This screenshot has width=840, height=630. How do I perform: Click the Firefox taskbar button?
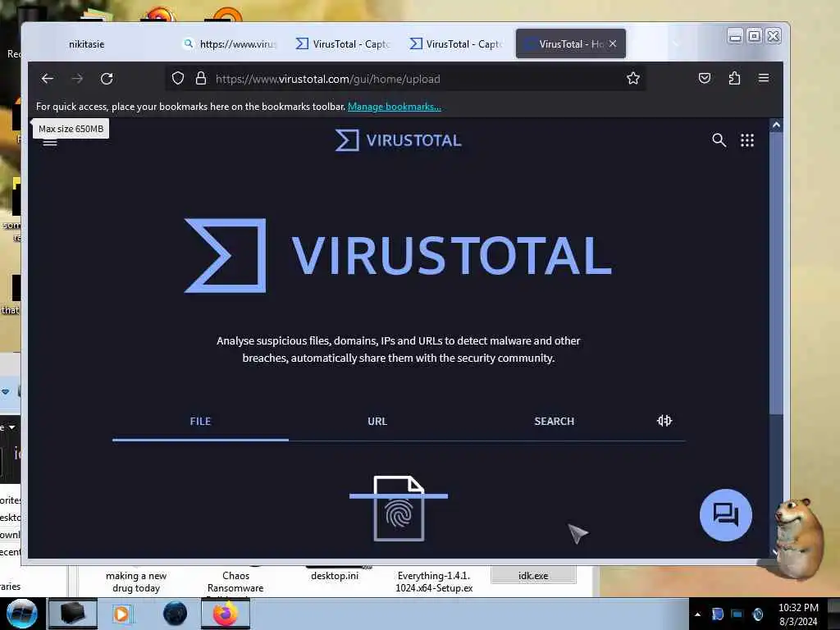click(x=226, y=614)
